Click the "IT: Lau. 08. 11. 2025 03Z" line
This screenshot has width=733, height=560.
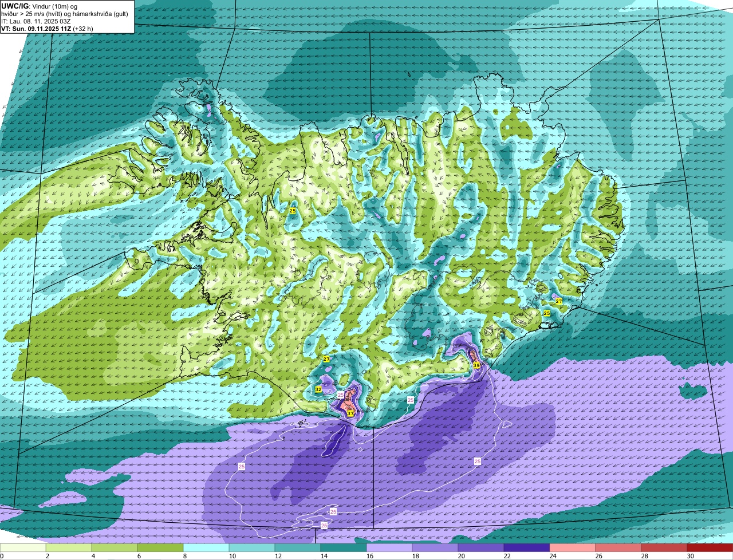pos(36,21)
